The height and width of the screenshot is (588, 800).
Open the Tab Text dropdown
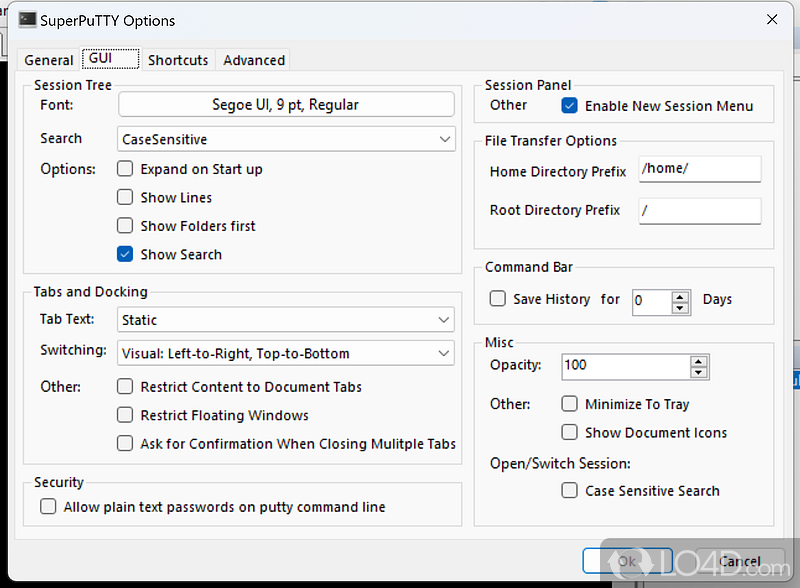coord(286,320)
